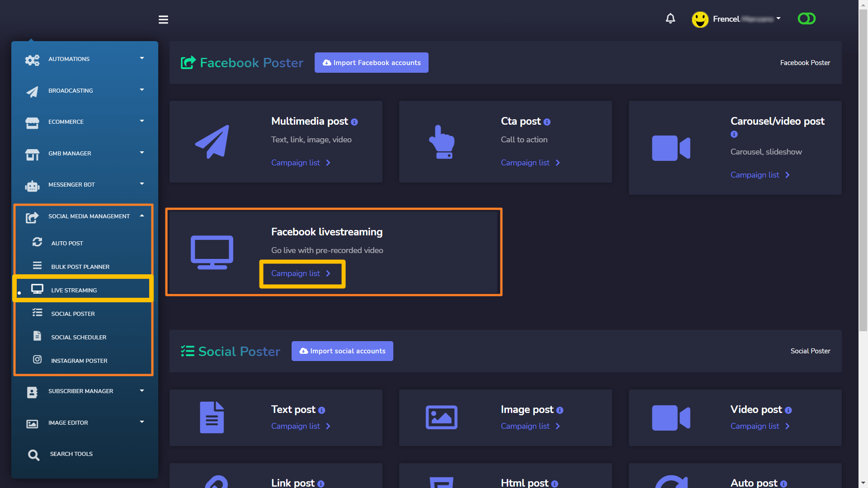Open the notification bell
This screenshot has height=488, width=868.
click(x=670, y=19)
